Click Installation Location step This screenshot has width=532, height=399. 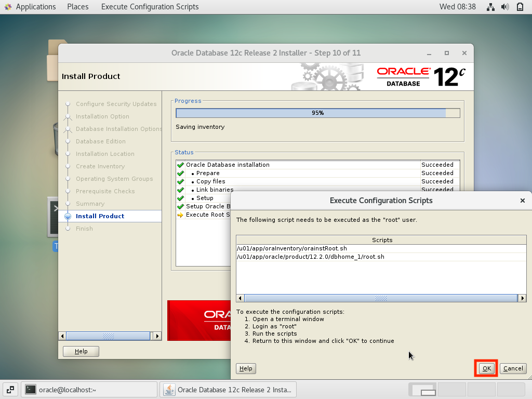tap(105, 154)
